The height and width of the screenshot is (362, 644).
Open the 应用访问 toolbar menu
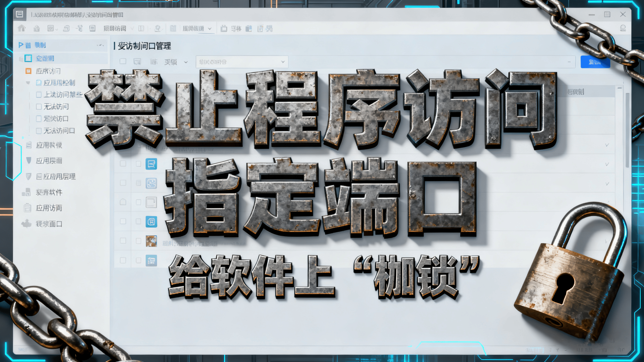click(115, 29)
